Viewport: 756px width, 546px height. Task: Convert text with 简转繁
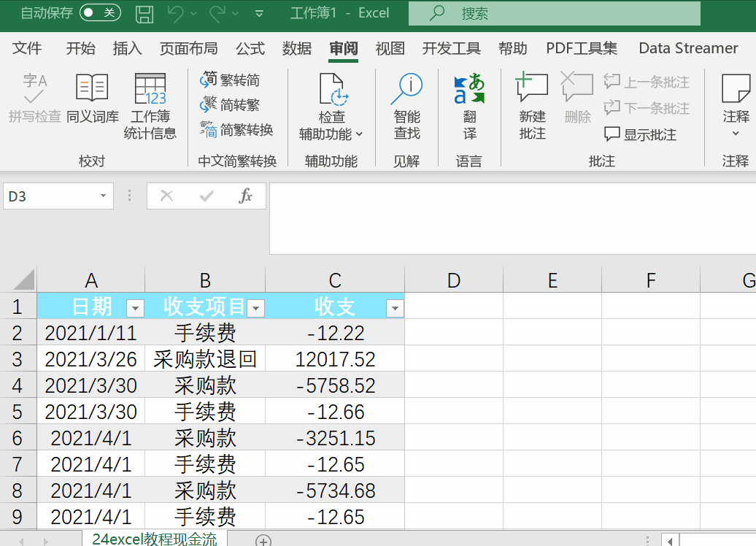[230, 104]
